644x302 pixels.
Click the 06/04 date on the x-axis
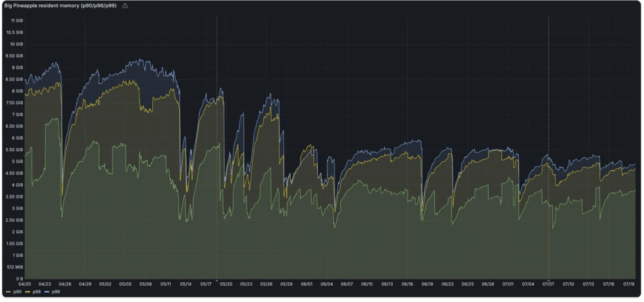327,284
